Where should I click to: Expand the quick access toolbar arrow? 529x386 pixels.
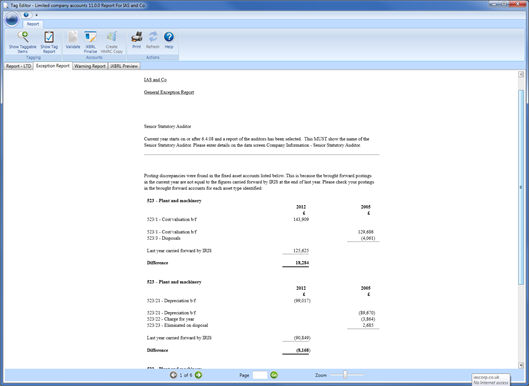pos(36,15)
